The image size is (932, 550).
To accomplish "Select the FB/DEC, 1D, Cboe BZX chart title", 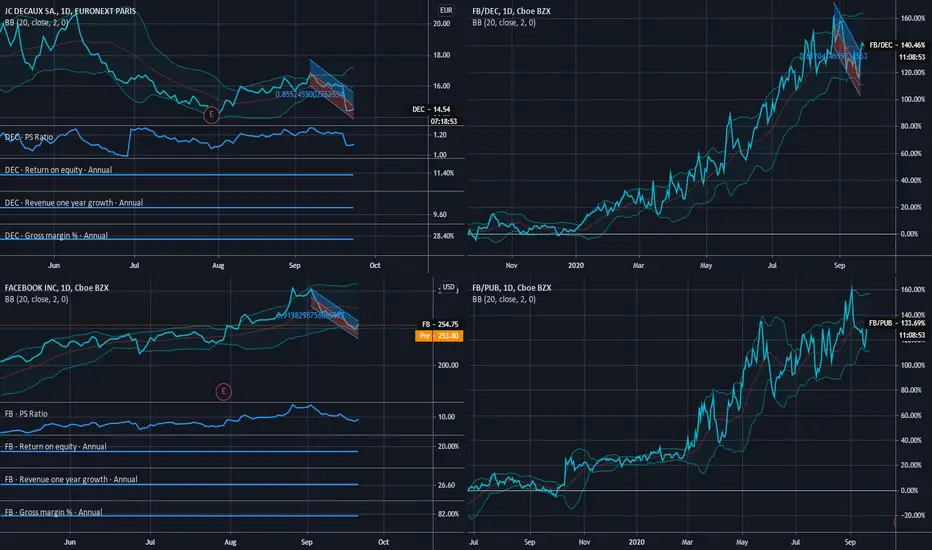I will click(511, 11).
